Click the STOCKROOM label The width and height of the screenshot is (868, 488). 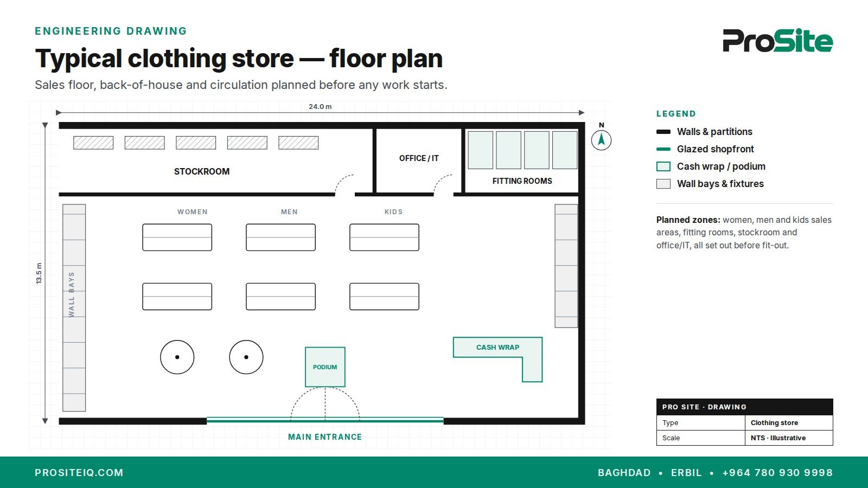pos(202,171)
